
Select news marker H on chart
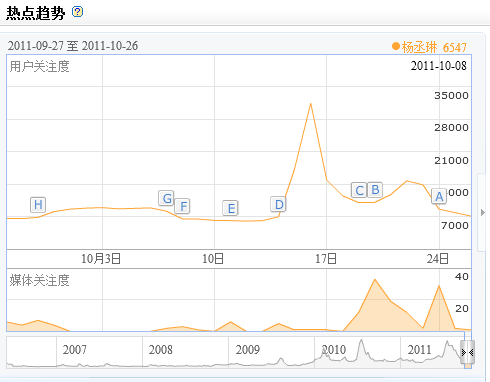tap(38, 204)
